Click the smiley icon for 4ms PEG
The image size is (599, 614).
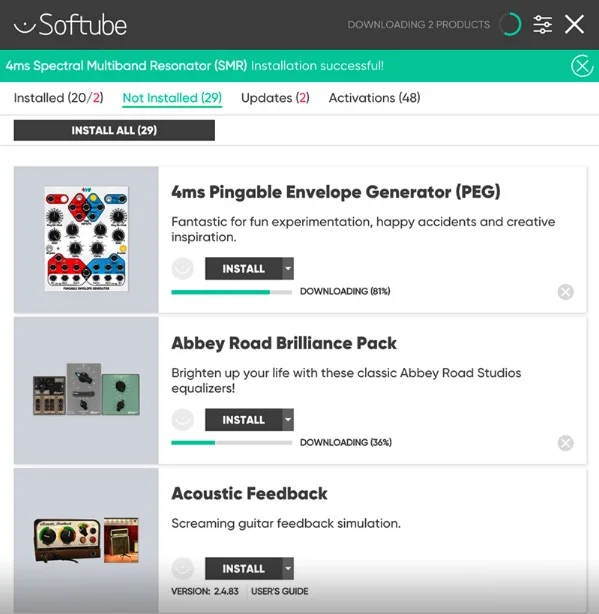tap(183, 269)
